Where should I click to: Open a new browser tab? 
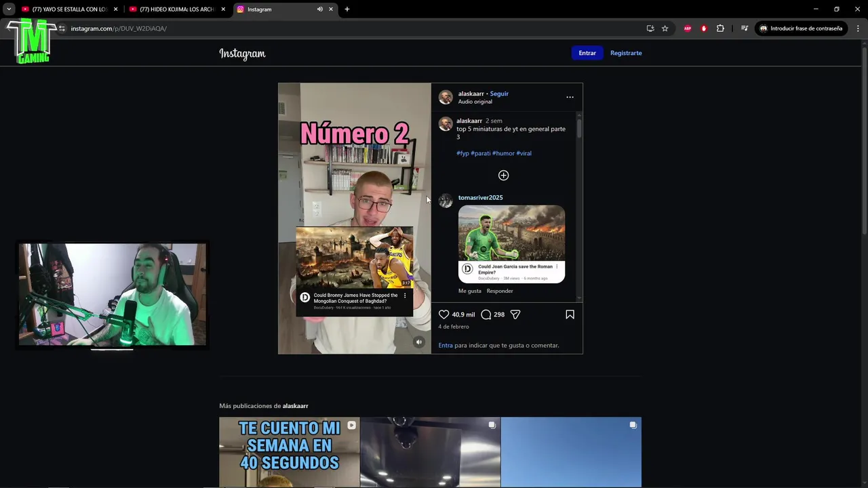pyautogui.click(x=347, y=9)
